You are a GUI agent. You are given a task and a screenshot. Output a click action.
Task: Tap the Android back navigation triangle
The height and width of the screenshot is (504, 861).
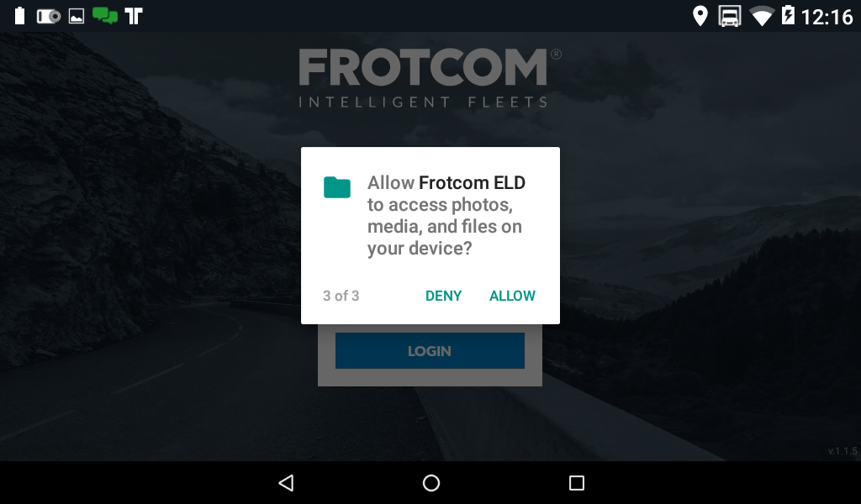click(286, 483)
